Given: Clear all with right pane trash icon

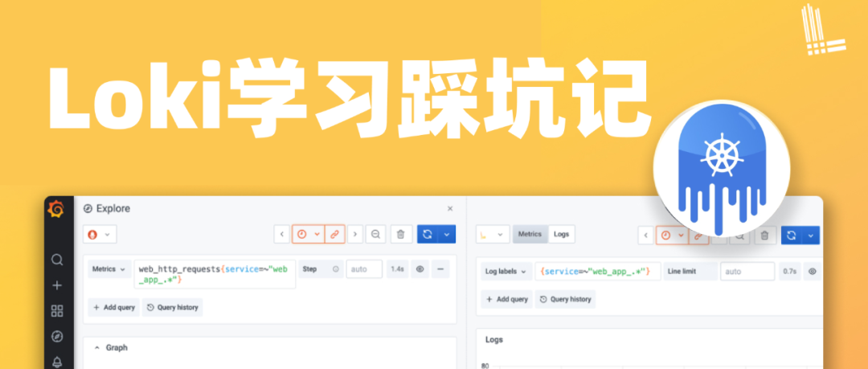Looking at the screenshot, I should click(765, 236).
